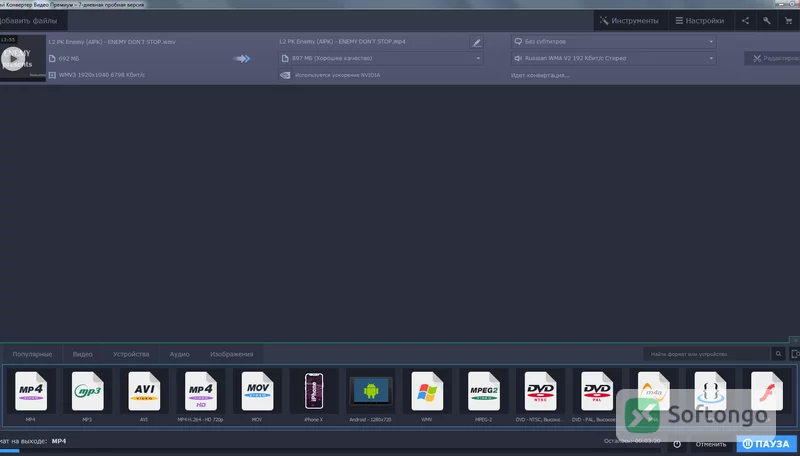Click output format MP4 label
800x456 pixels.
pyautogui.click(x=59, y=441)
